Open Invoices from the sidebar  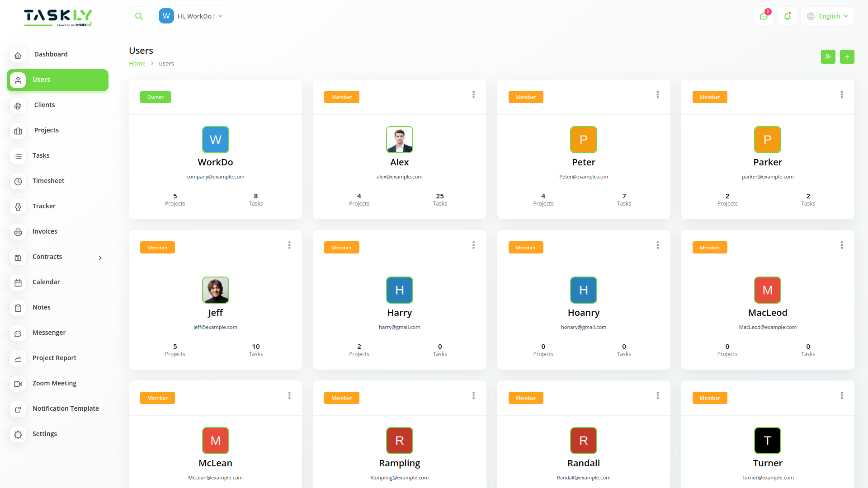pos(45,231)
